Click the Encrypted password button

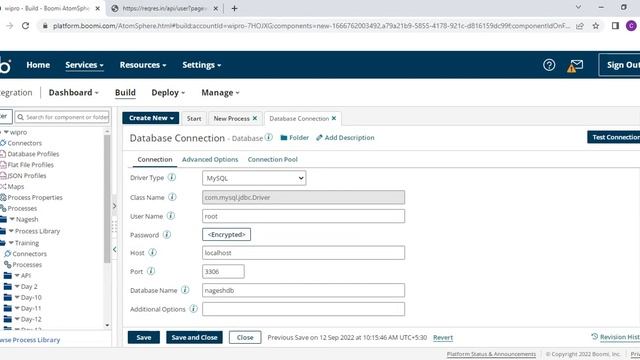coord(227,234)
